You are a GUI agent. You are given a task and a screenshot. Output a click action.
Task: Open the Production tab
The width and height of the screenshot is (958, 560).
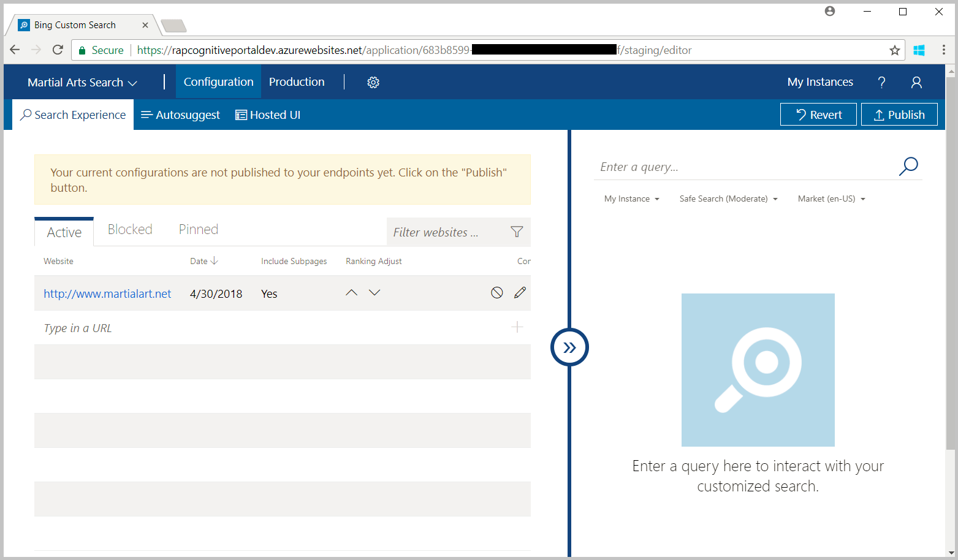pos(297,81)
